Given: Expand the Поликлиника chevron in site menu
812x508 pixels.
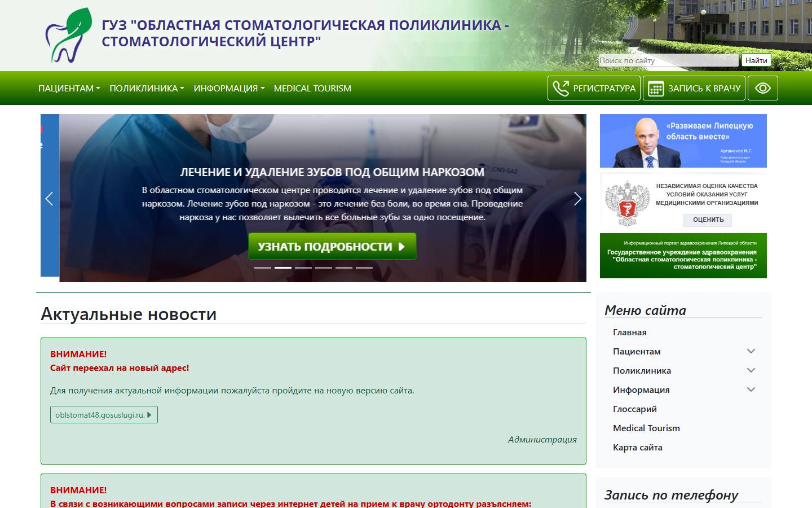Looking at the screenshot, I should [751, 370].
